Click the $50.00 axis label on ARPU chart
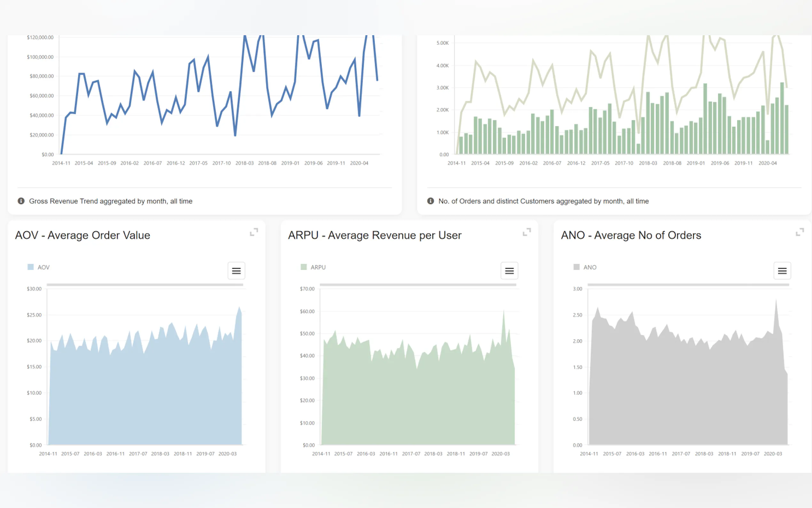812x508 pixels. (x=307, y=334)
